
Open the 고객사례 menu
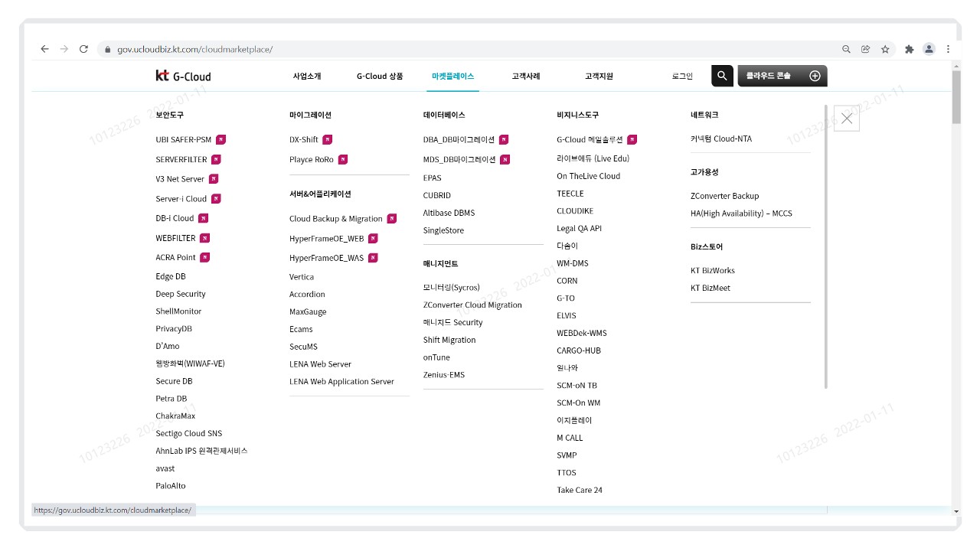click(x=526, y=76)
